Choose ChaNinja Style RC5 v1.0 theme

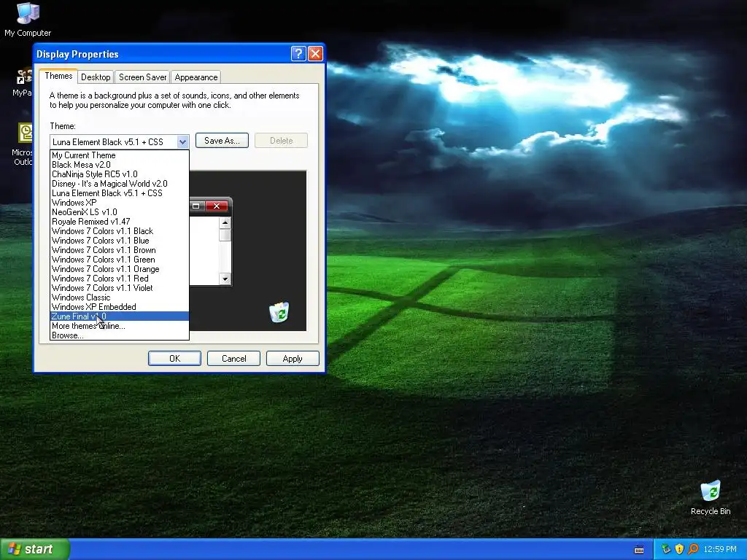point(120,174)
